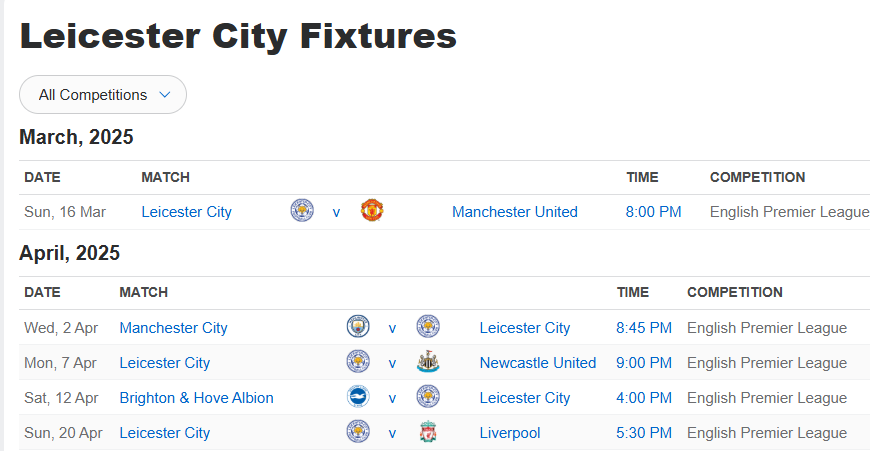
Task: Click the Newcastle United club crest
Action: (x=428, y=362)
